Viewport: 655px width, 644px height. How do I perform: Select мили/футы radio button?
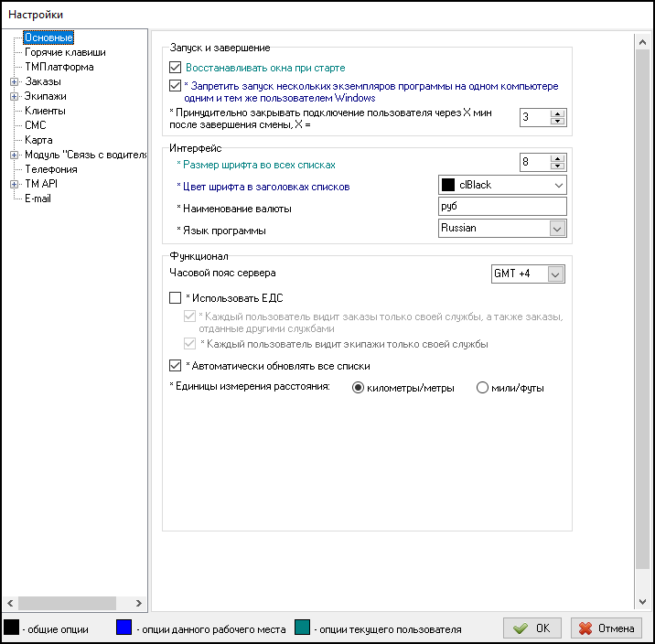pos(484,388)
